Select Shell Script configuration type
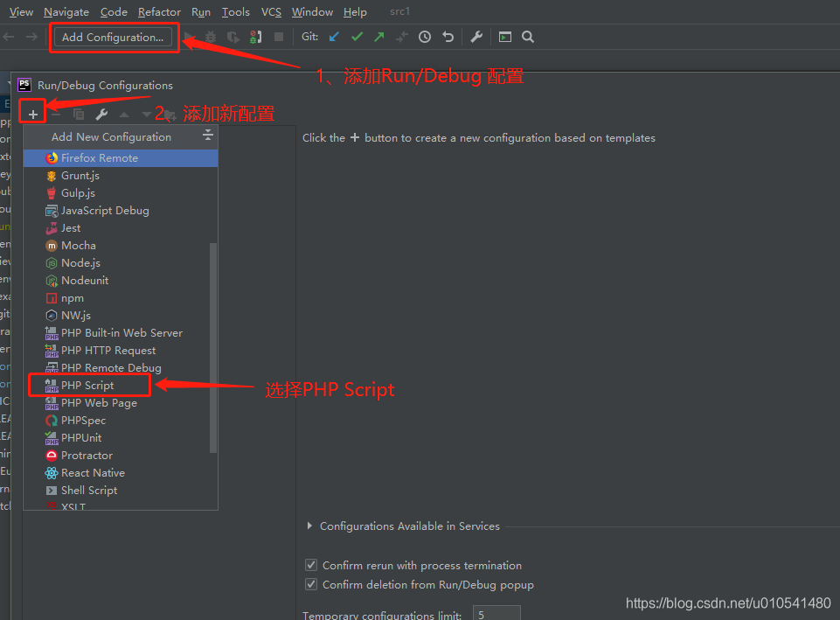Screen dimensions: 840x620 point(121,491)
